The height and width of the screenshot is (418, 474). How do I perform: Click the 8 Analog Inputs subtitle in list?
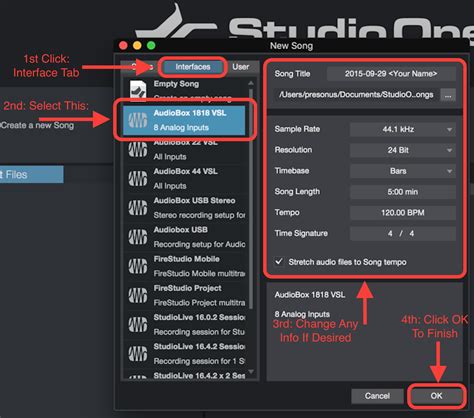pos(181,128)
